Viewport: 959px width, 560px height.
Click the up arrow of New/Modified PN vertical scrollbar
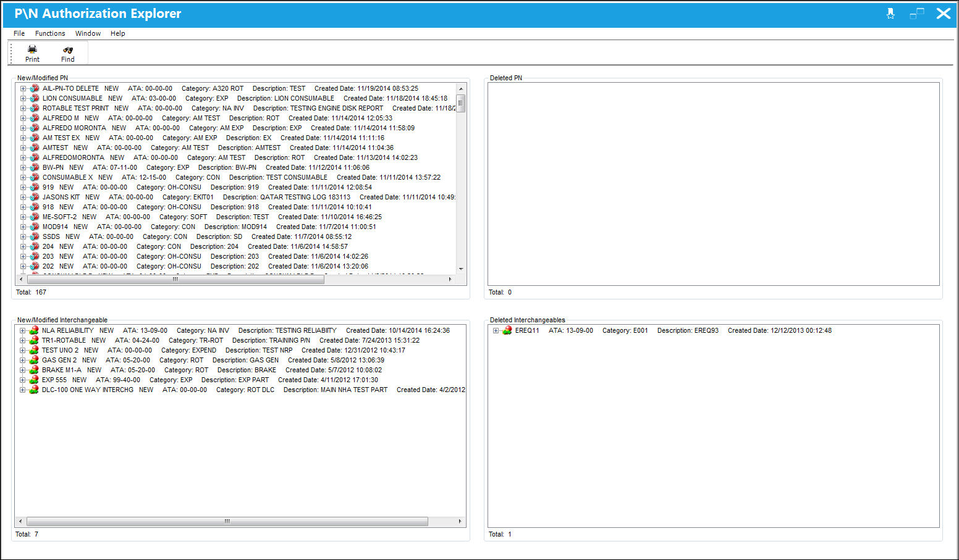(x=461, y=89)
